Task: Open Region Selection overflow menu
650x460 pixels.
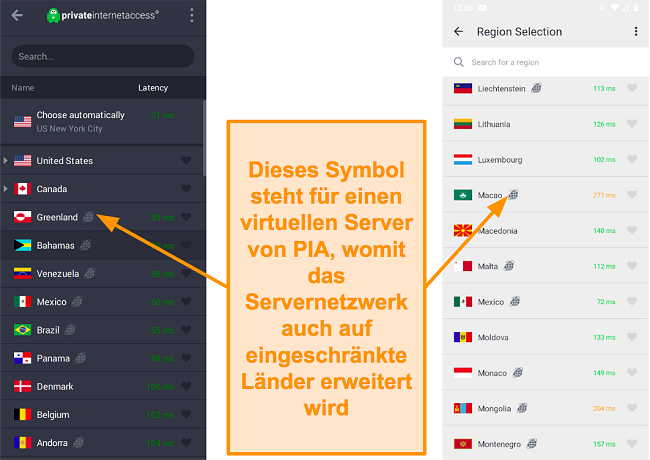Action: tap(636, 31)
